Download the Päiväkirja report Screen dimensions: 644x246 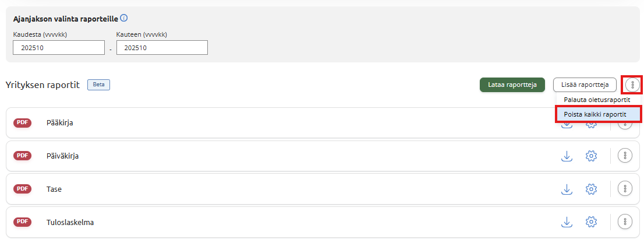click(566, 156)
